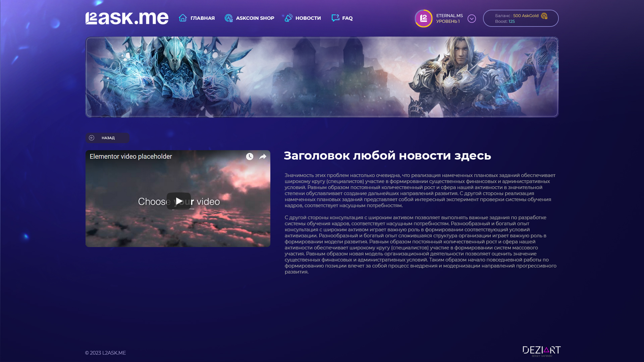Expand the user profile dropdown chevron
The height and width of the screenshot is (362, 644).
472,19
